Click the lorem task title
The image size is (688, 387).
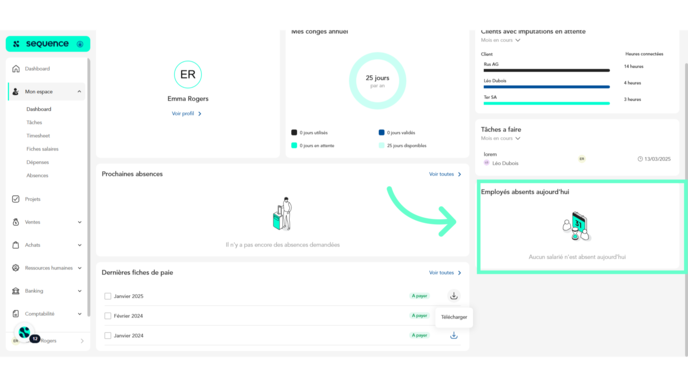tap(490, 154)
